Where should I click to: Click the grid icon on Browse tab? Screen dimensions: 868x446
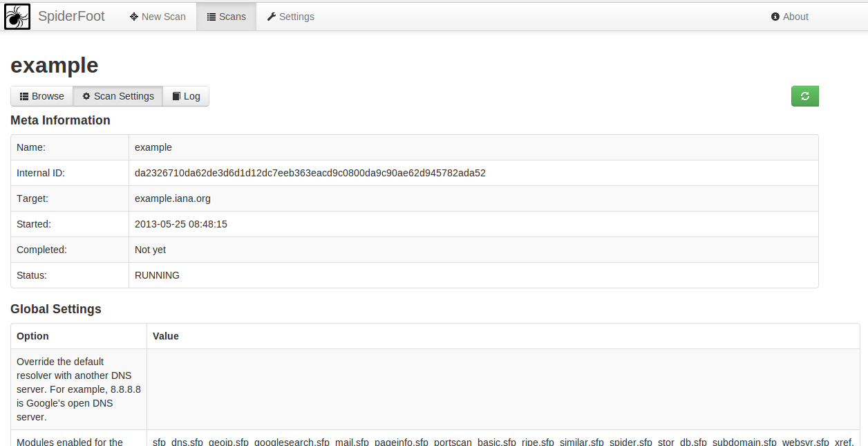click(x=24, y=96)
